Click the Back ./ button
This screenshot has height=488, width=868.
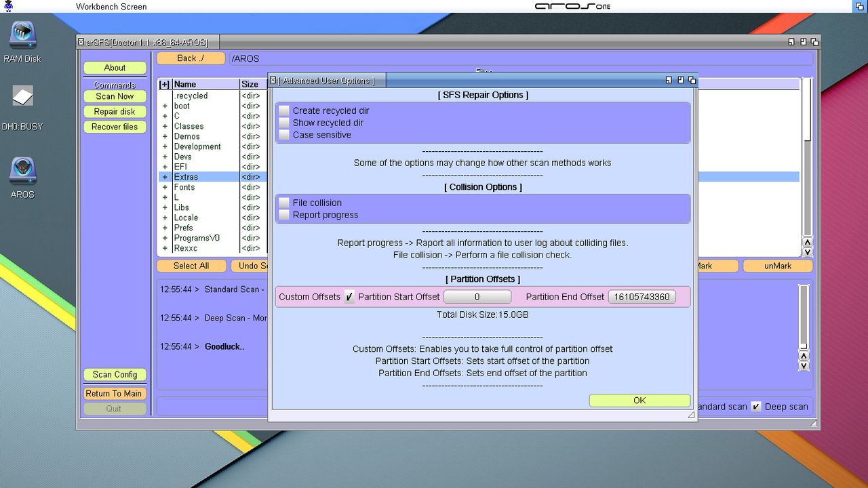coord(191,58)
